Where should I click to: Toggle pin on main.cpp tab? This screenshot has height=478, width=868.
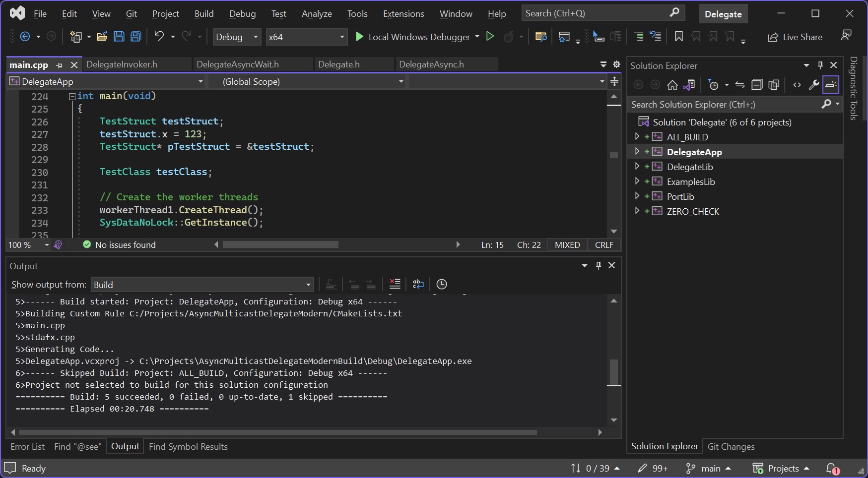coord(60,65)
